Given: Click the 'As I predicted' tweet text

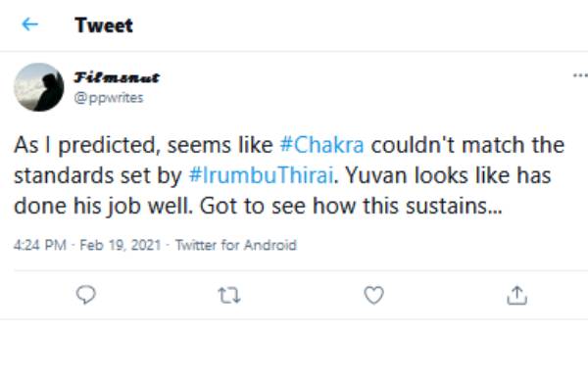Looking at the screenshot, I should click(x=87, y=146).
